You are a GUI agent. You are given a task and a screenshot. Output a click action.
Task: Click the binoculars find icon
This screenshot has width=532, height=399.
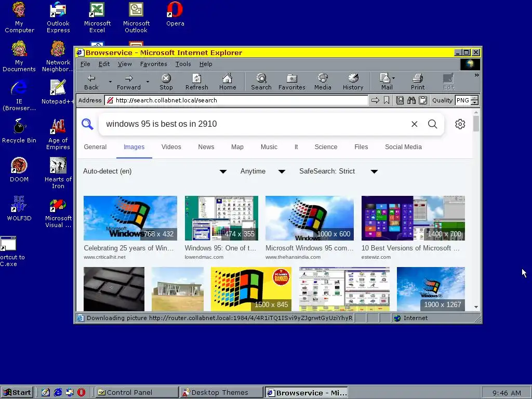pyautogui.click(x=411, y=100)
